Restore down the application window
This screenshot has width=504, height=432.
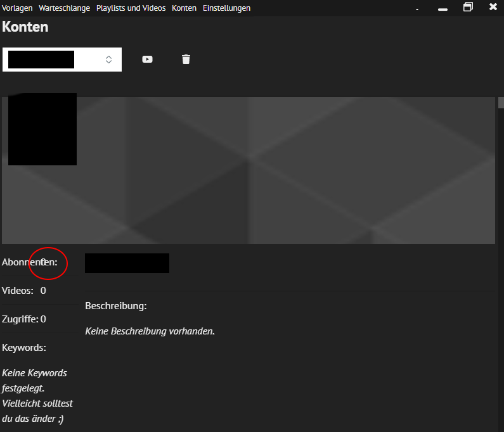pyautogui.click(x=468, y=7)
